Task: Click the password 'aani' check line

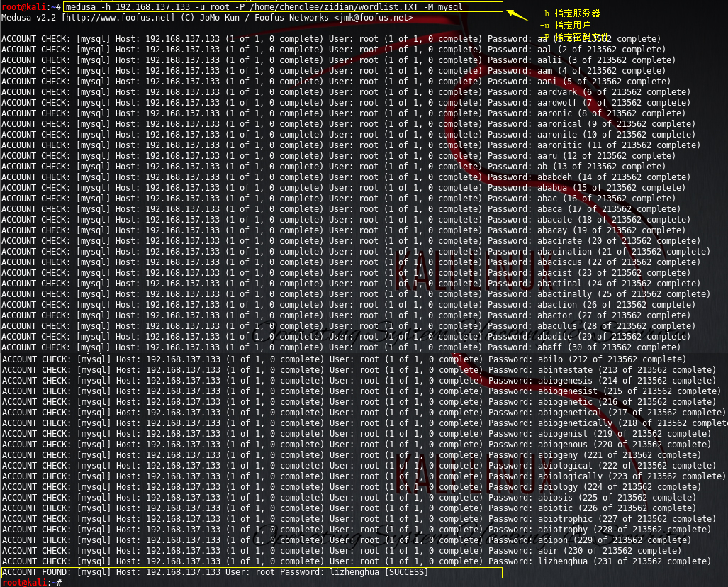Action: (x=336, y=82)
